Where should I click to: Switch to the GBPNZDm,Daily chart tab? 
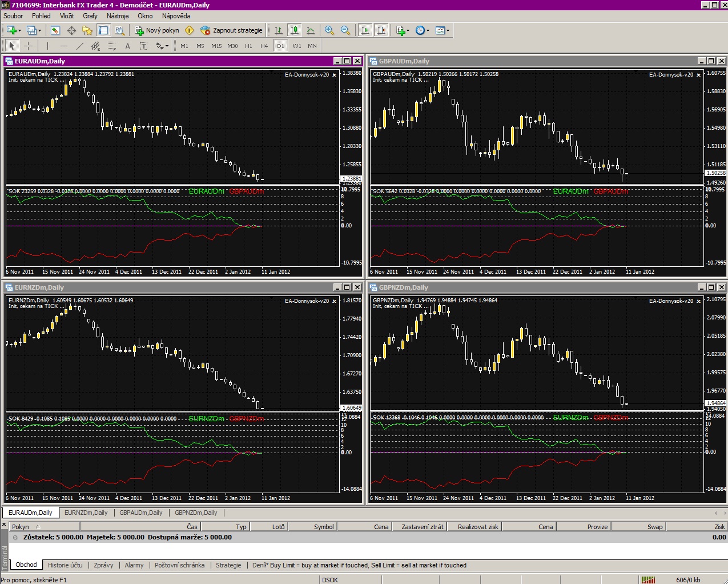(x=196, y=513)
